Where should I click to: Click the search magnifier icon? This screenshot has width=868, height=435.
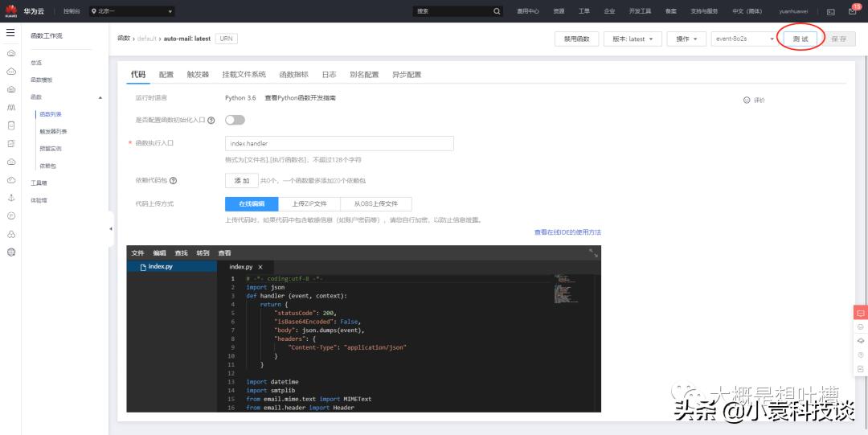497,11
